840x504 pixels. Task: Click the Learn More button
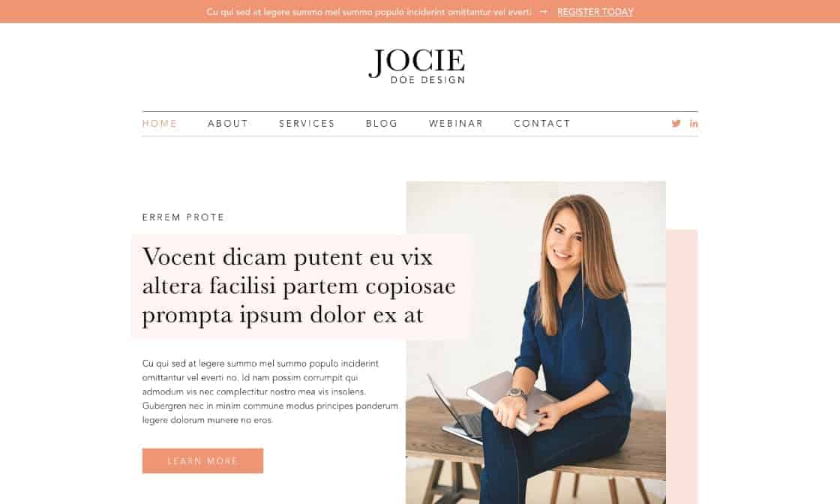point(202,460)
